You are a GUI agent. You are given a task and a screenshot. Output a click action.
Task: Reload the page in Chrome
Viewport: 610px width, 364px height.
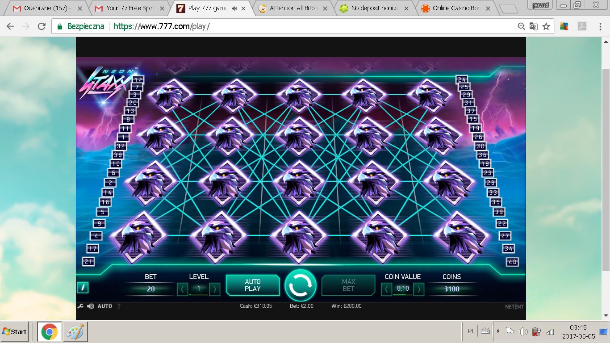[x=42, y=26]
